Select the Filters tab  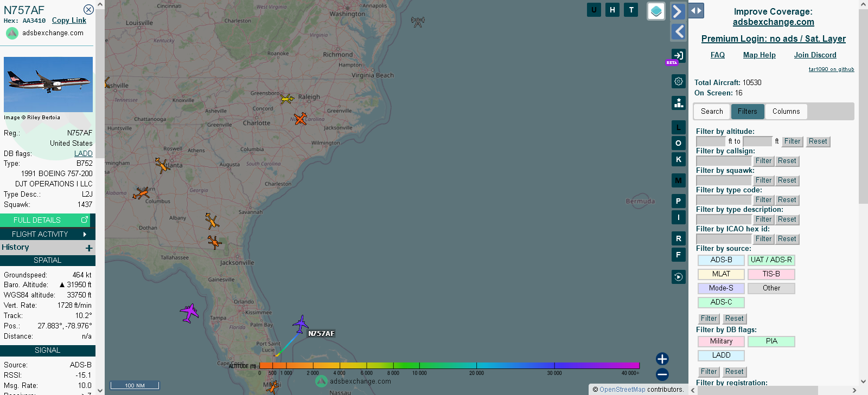tap(748, 112)
